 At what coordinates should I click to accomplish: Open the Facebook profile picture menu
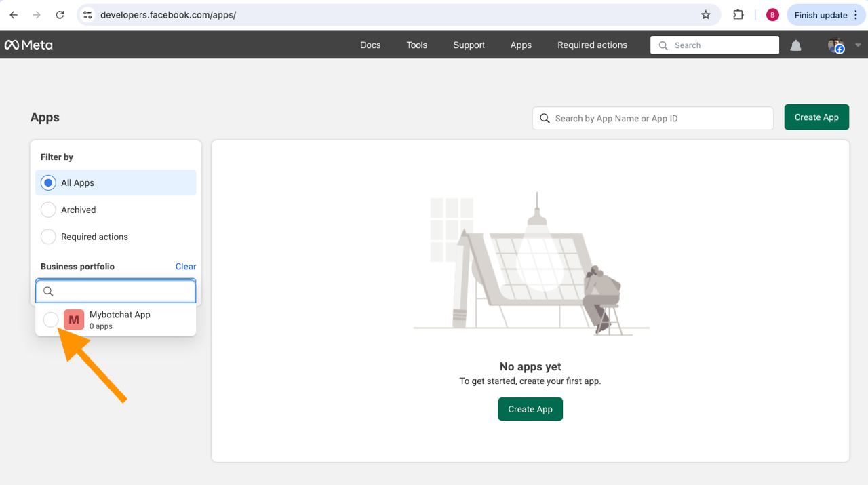[x=835, y=45]
